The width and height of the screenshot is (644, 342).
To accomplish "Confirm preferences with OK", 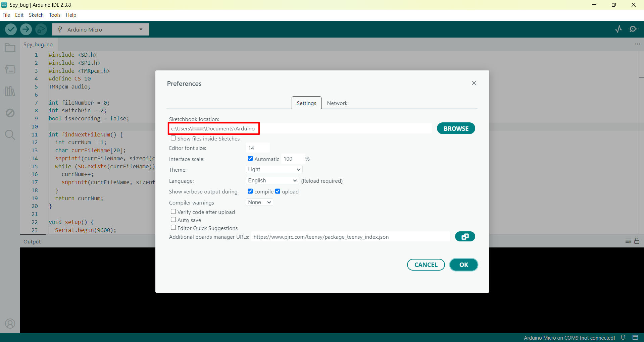I will click(x=463, y=265).
